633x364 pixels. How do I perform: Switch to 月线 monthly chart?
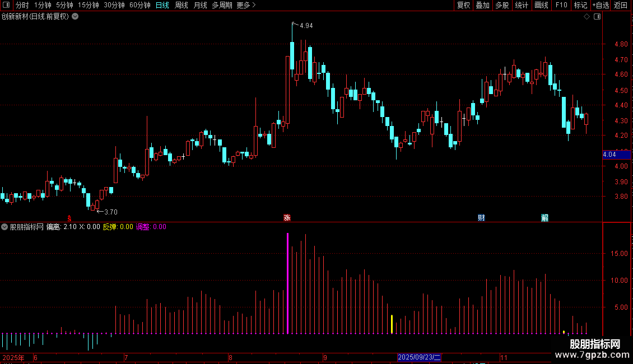pyautogui.click(x=200, y=5)
